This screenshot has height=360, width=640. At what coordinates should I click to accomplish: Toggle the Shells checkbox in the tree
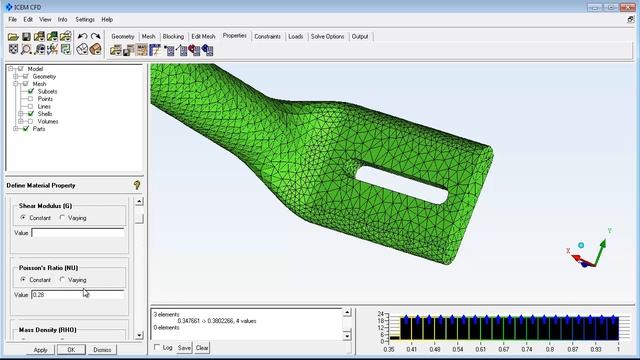click(x=31, y=114)
